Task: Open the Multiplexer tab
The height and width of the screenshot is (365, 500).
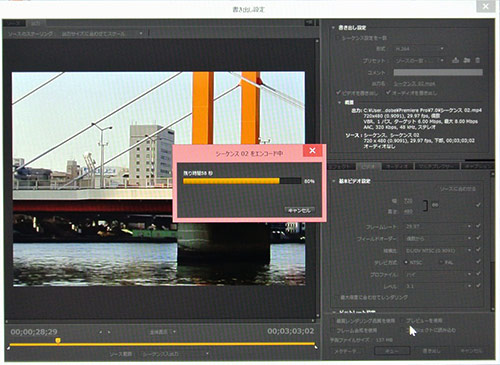Action: tap(436, 166)
